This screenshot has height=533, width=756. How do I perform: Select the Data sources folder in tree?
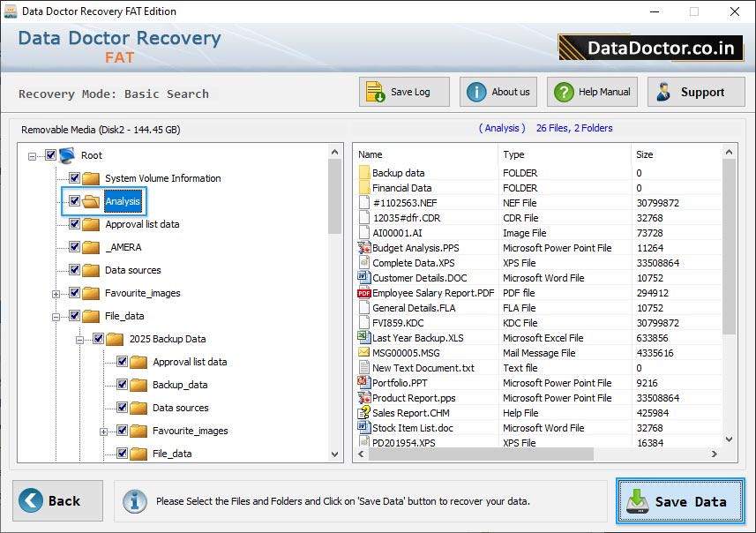pyautogui.click(x=132, y=270)
